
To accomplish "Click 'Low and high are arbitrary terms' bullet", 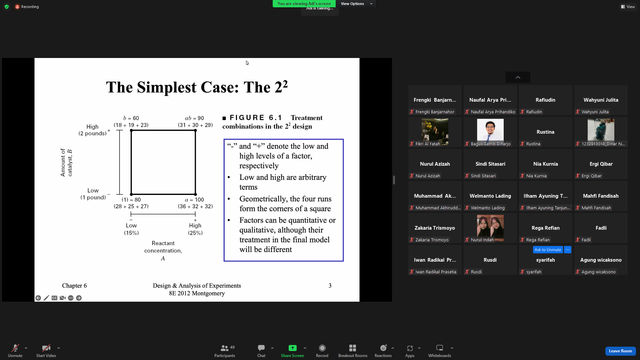I will [283, 182].
